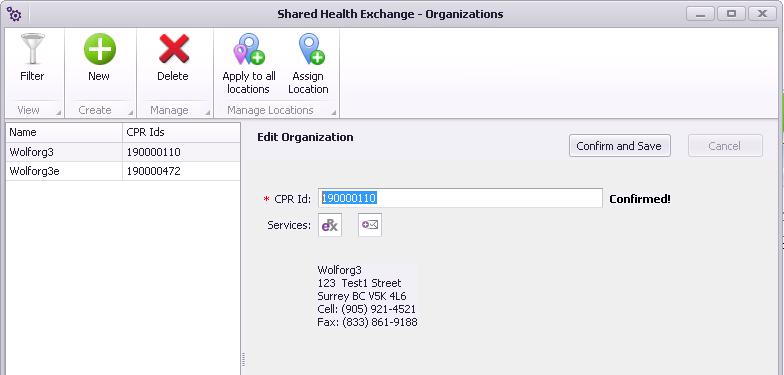Close the Organizations window
The height and width of the screenshot is (375, 784).
762,14
